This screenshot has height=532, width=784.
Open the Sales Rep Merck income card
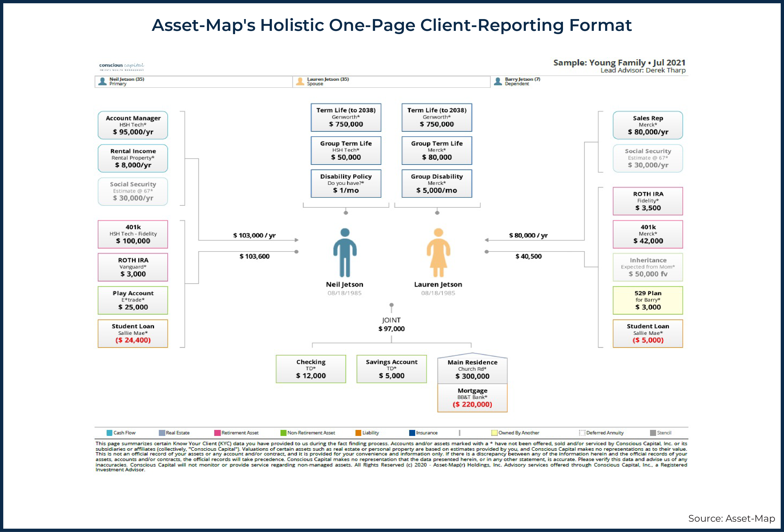click(648, 125)
